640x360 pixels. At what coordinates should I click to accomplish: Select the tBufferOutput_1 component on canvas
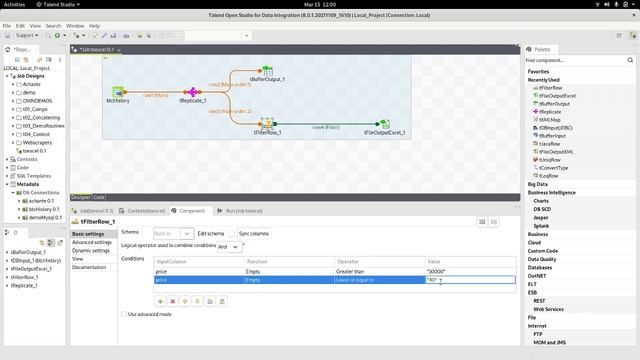click(x=267, y=71)
